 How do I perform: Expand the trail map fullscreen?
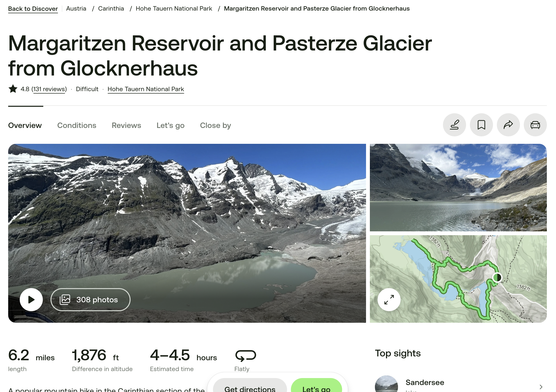tap(389, 299)
